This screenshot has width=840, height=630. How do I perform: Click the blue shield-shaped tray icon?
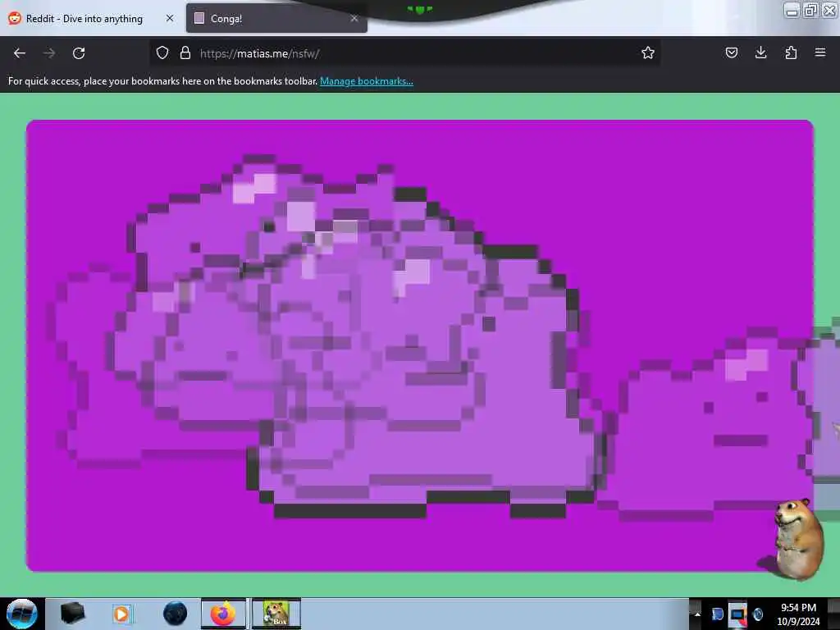tap(717, 614)
